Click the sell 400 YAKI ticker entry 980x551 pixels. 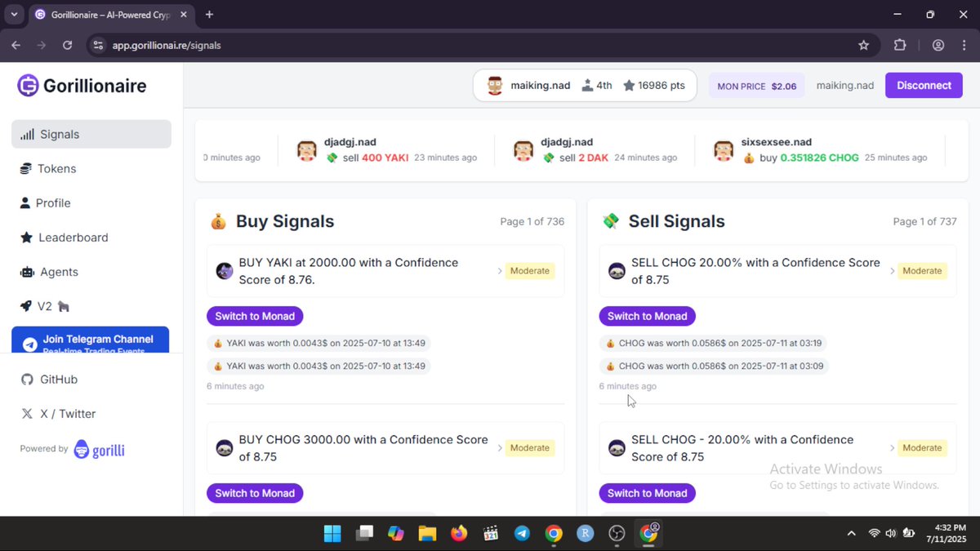click(x=387, y=150)
